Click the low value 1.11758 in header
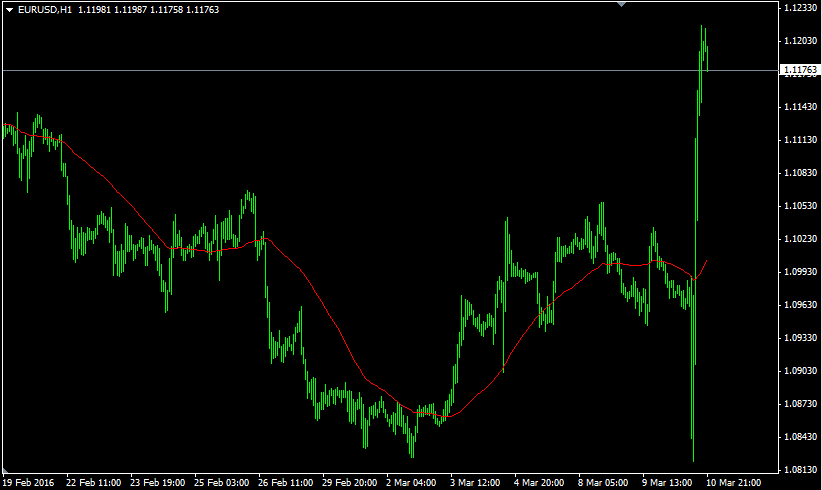822x490 pixels. (x=167, y=9)
